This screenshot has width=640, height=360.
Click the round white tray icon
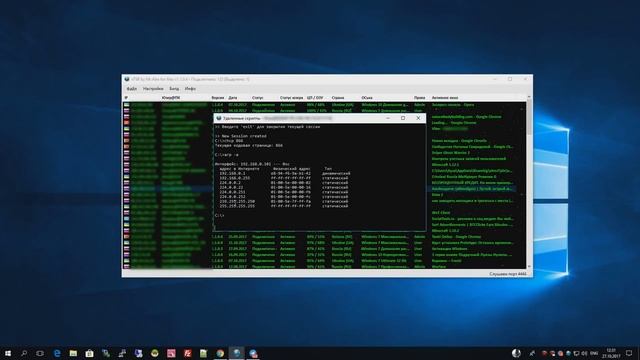tap(516, 353)
